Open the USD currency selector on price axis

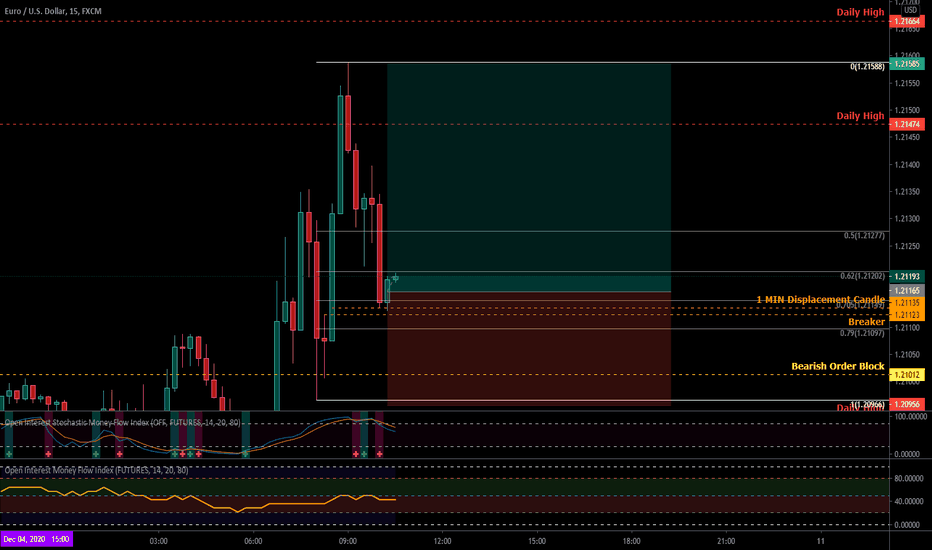pyautogui.click(x=910, y=10)
